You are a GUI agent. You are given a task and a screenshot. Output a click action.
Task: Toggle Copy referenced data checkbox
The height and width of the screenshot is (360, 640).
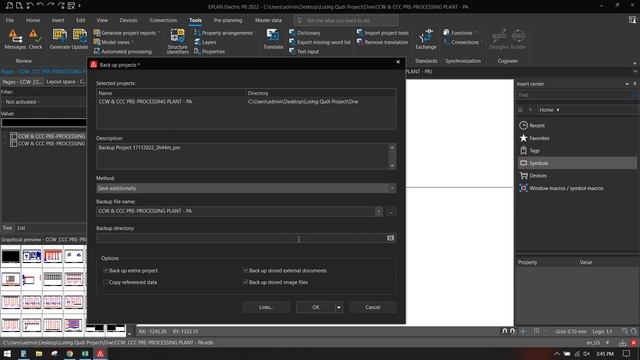tap(105, 282)
